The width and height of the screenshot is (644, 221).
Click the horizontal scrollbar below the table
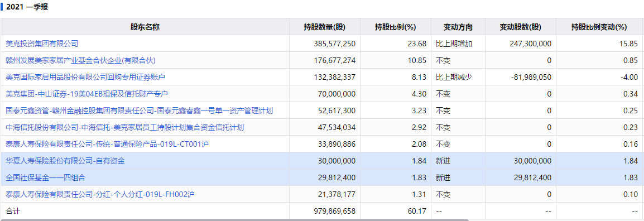pyautogui.click(x=234, y=220)
